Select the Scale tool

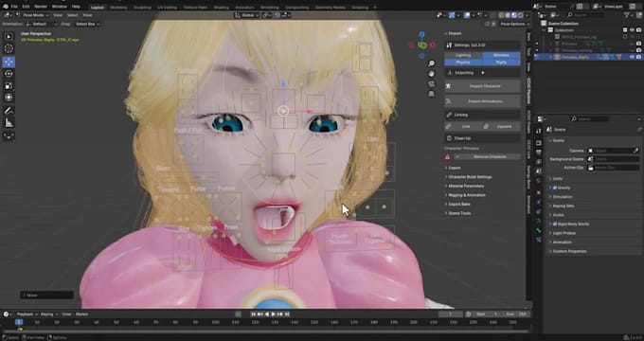pos(9,86)
